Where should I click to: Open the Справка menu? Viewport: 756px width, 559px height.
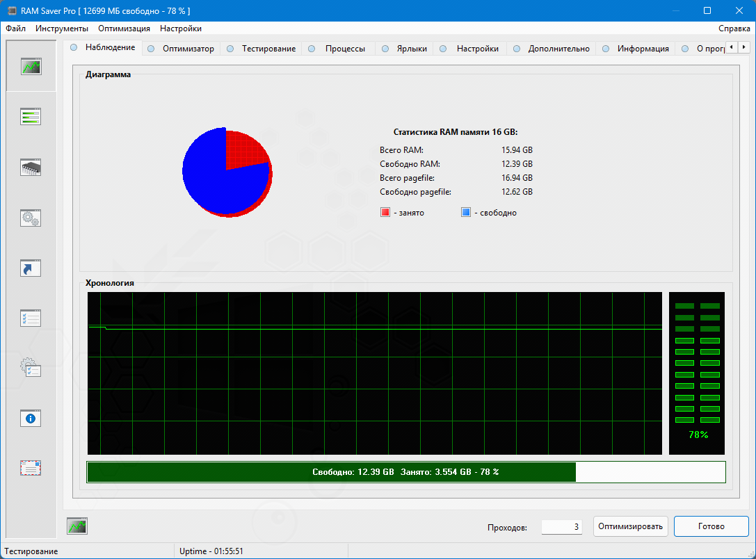[734, 29]
